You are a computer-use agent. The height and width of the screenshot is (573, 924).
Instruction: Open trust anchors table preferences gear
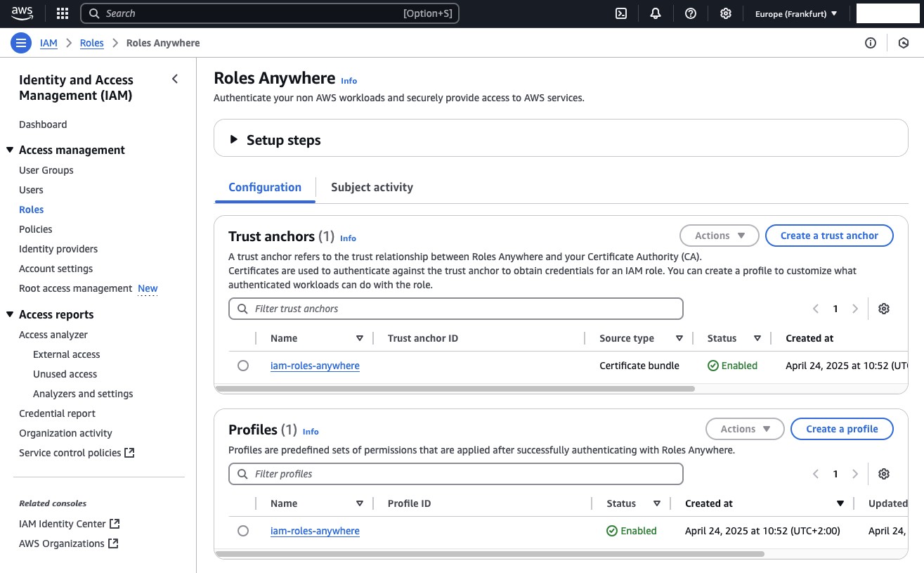(x=884, y=309)
